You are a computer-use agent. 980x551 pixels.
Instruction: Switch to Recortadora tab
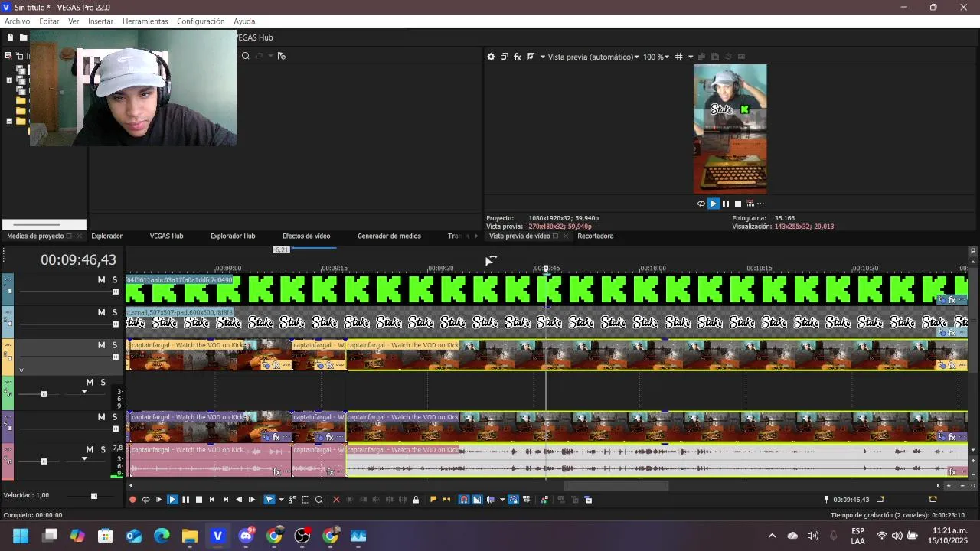pos(595,236)
